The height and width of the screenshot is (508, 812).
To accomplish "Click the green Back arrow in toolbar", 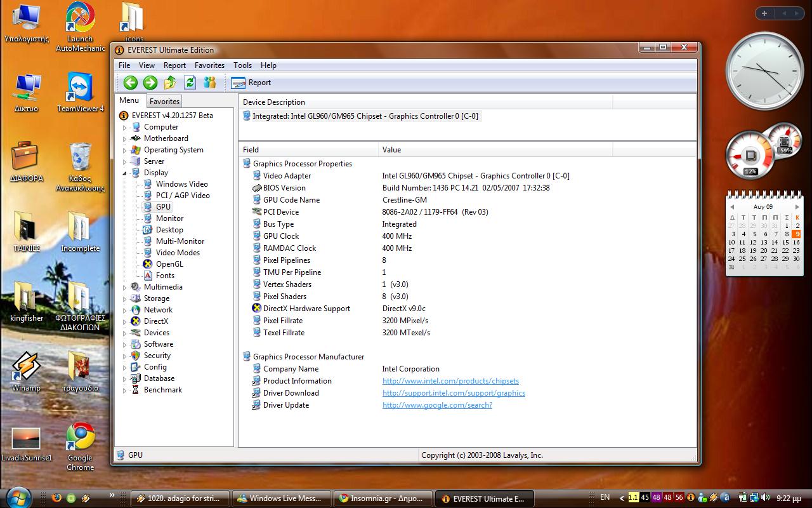I will [x=131, y=83].
